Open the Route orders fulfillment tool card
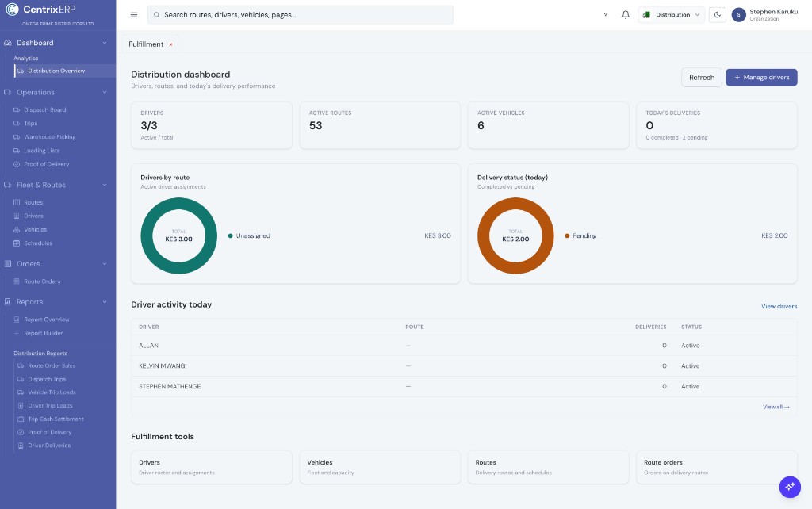This screenshot has width=812, height=509. 716,467
